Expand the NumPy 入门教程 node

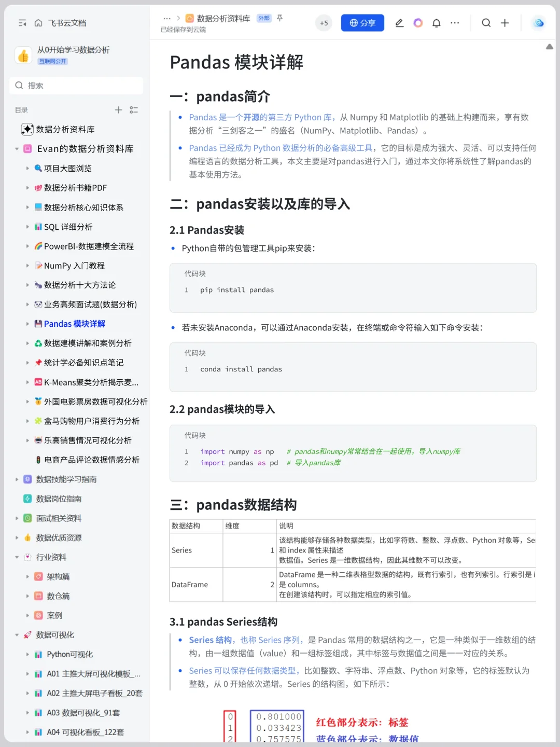27,266
